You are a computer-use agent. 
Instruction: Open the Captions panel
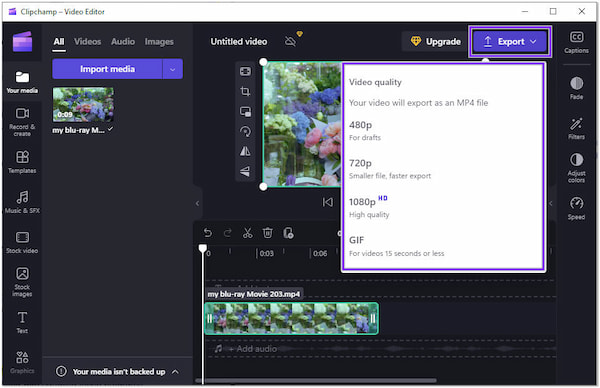click(x=576, y=42)
